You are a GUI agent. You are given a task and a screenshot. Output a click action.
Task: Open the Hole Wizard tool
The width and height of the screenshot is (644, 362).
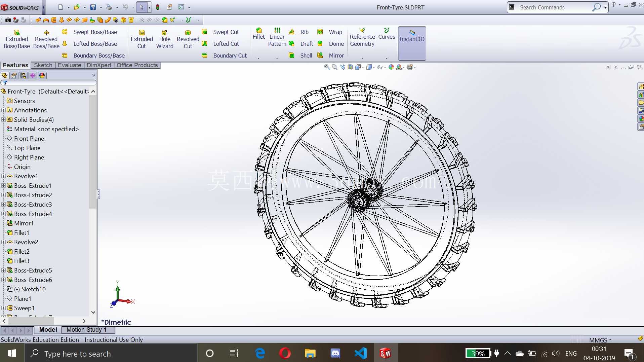[165, 39]
